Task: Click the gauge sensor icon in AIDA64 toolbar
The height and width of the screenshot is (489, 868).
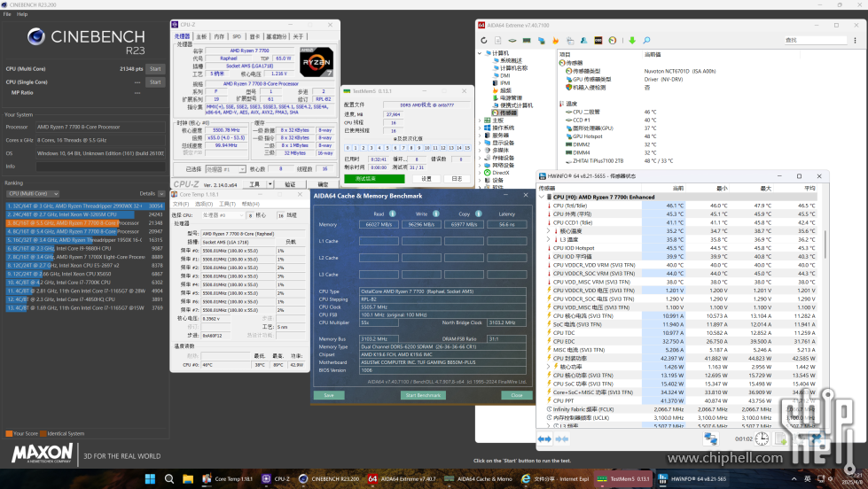Action: pos(613,41)
